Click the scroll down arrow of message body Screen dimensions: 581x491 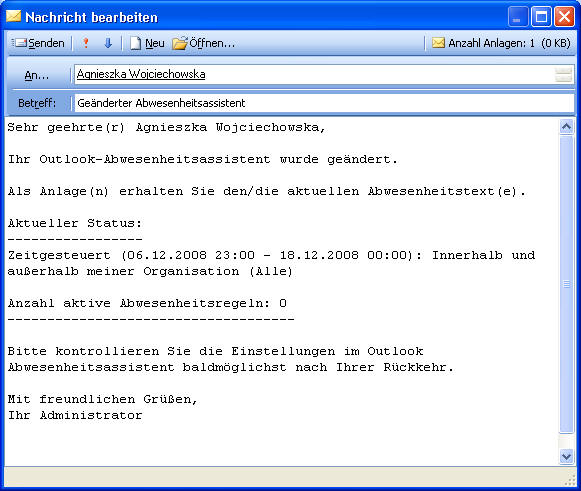tap(566, 456)
